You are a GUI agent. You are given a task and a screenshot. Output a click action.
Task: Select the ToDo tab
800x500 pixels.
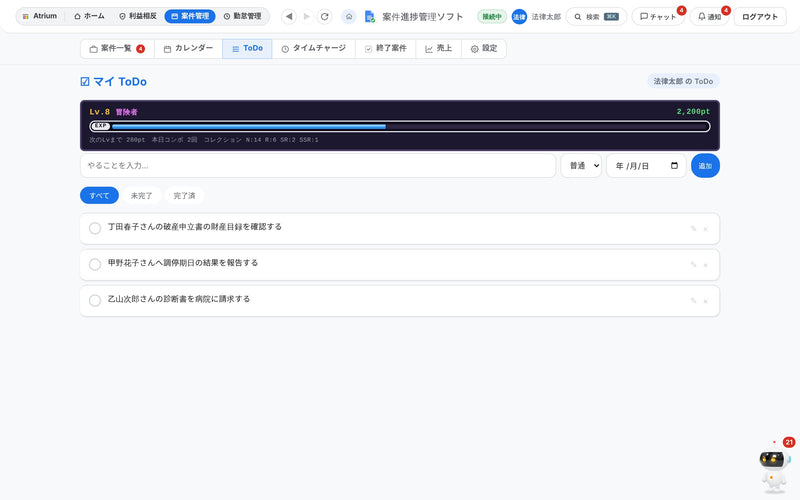point(247,48)
